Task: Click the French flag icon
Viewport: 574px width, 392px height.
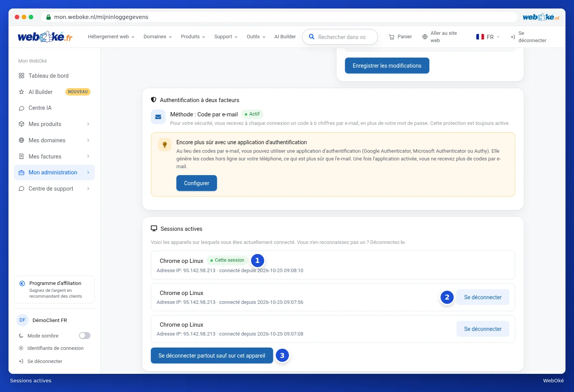Action: coord(480,37)
